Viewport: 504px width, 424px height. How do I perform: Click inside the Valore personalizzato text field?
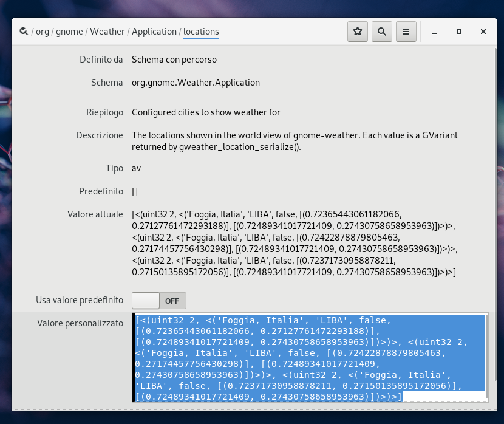pyautogui.click(x=310, y=358)
